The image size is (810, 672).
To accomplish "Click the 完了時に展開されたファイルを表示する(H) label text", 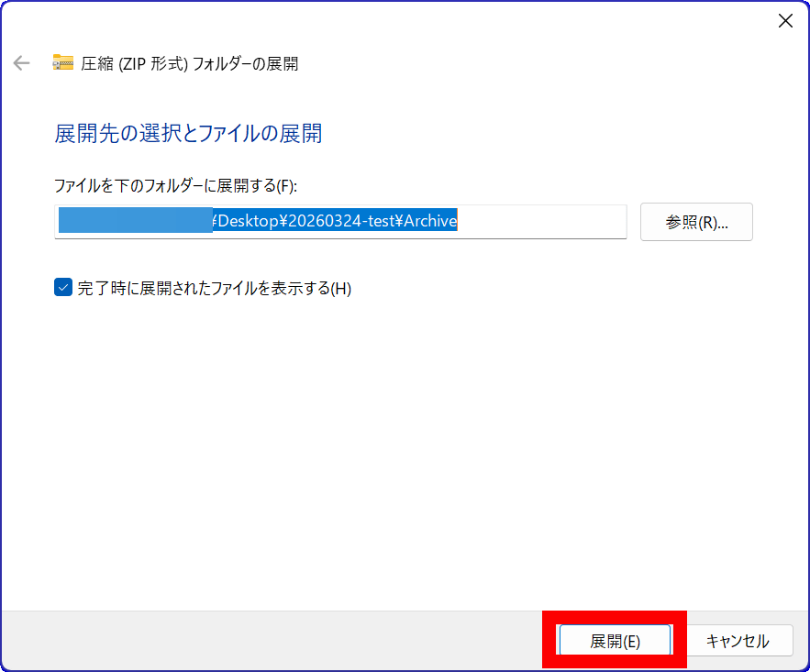I will 214,288.
